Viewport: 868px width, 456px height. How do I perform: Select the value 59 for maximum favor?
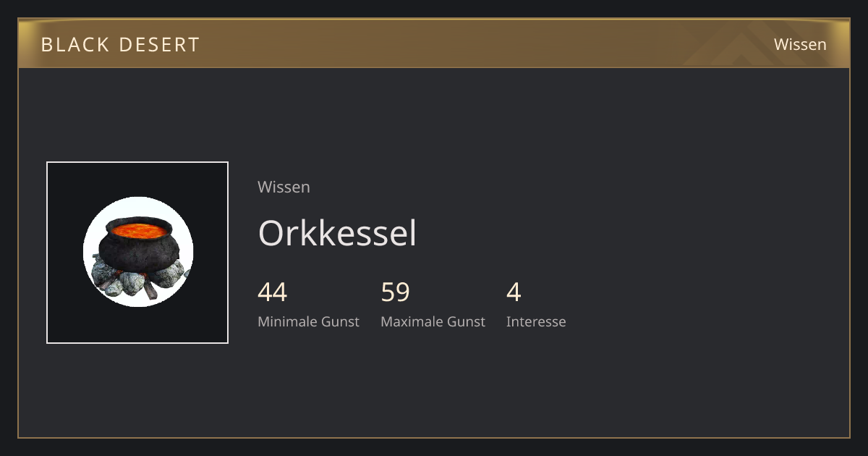[x=395, y=292]
